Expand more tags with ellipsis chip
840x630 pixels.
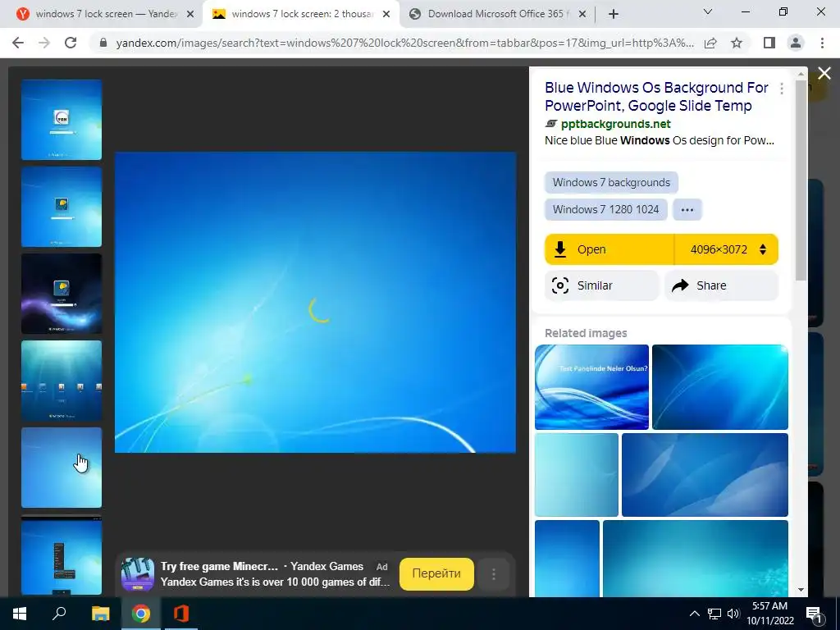point(687,209)
